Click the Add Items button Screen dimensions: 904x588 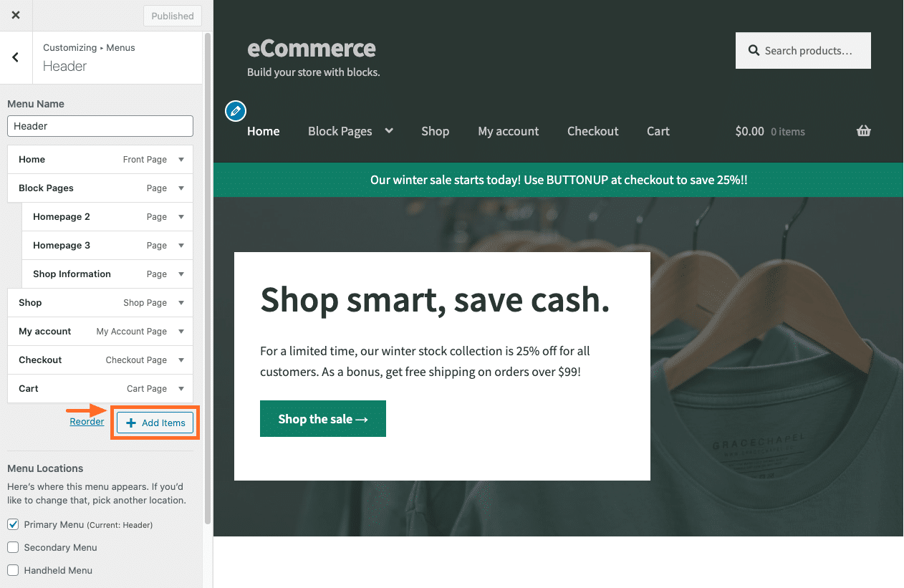(x=155, y=423)
